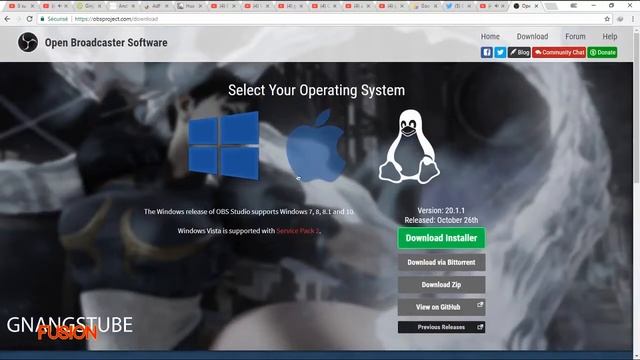Click the obsproject.com address bar URL
Viewport: 640px width, 360px height.
(116, 19)
